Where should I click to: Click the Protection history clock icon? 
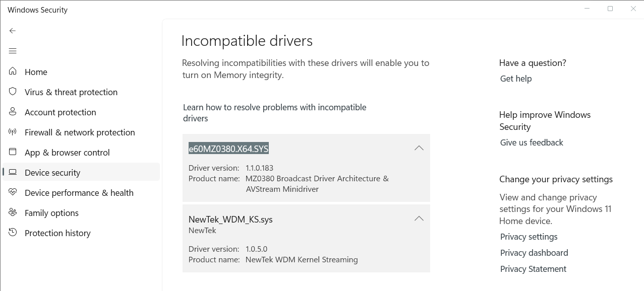click(x=13, y=233)
